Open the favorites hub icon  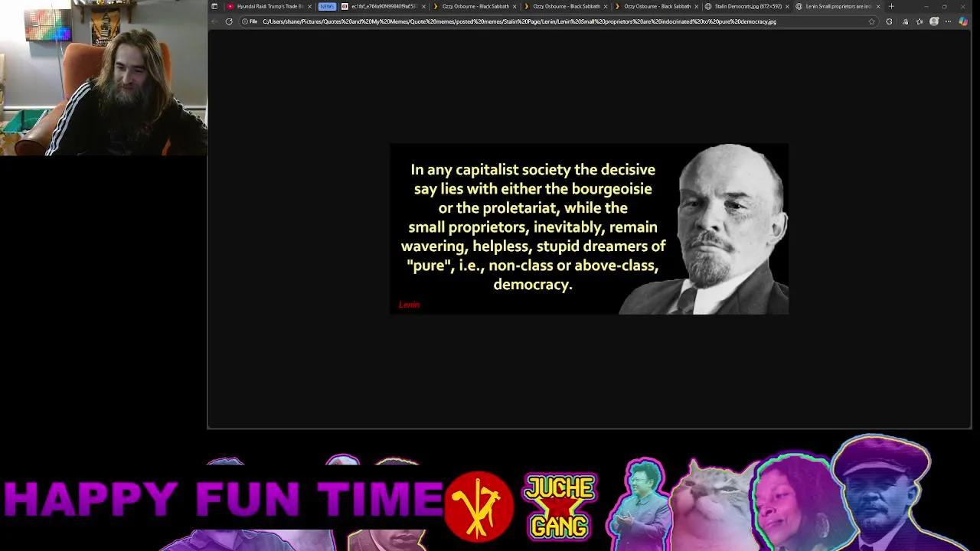[x=920, y=21]
